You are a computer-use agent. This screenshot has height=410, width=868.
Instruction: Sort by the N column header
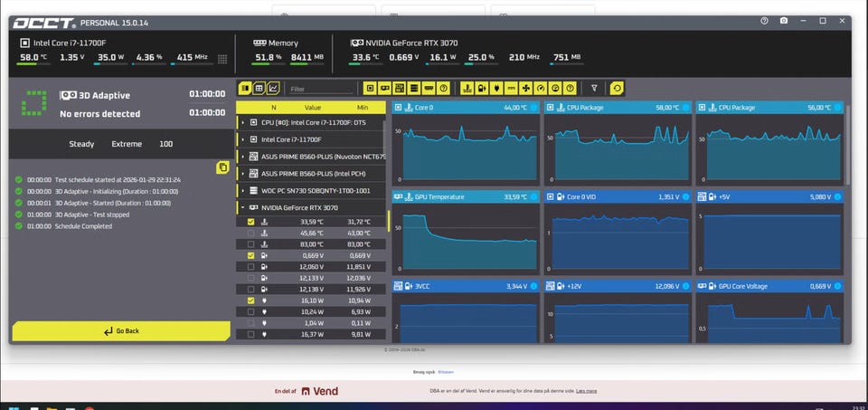273,108
